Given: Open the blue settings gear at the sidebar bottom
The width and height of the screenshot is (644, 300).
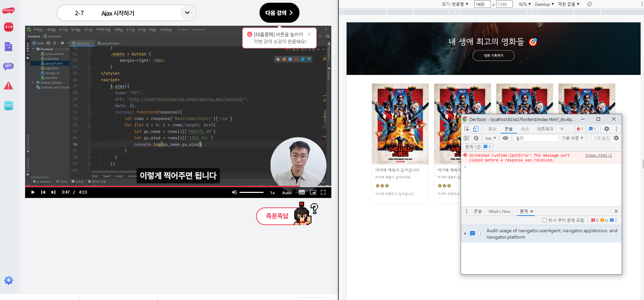Looking at the screenshot, I should pos(8,280).
